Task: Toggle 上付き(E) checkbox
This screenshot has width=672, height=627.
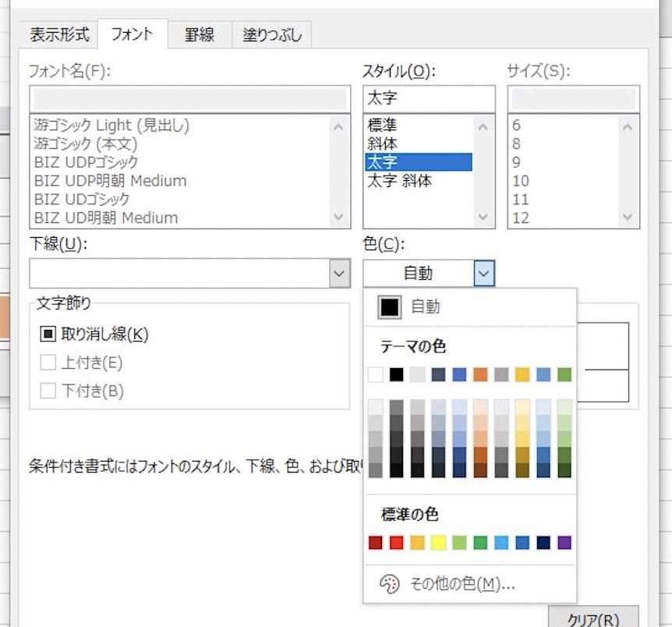Action: (x=48, y=363)
